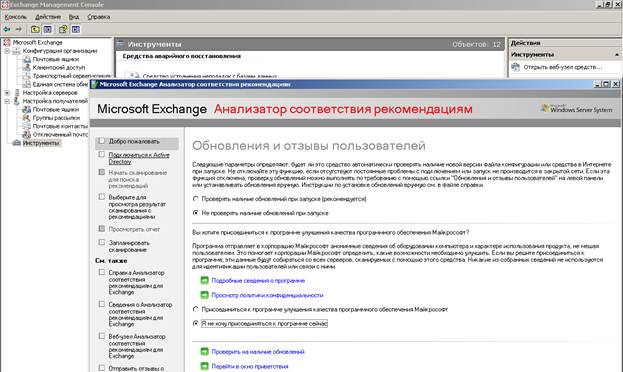The image size is (623, 372).
Task: Click the Конфигурация организации icon
Action: [16, 51]
